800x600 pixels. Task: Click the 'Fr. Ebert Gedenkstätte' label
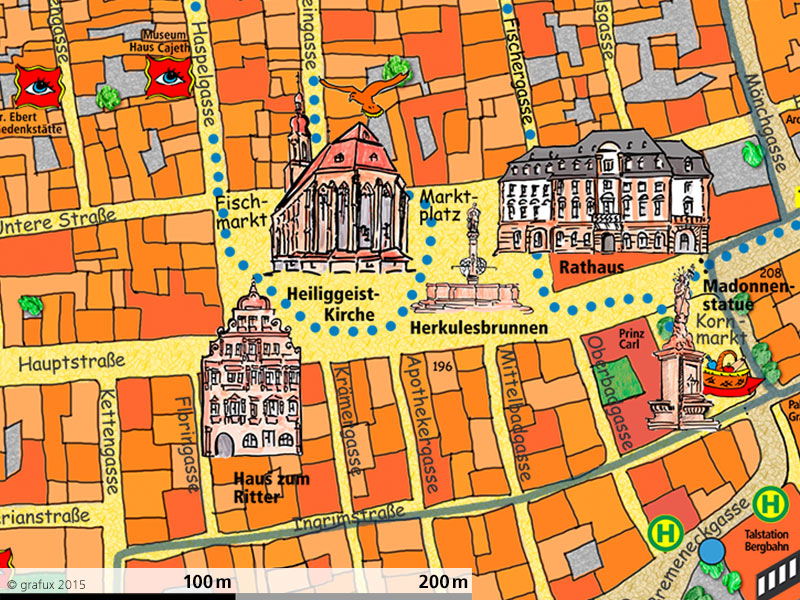pyautogui.click(x=31, y=122)
